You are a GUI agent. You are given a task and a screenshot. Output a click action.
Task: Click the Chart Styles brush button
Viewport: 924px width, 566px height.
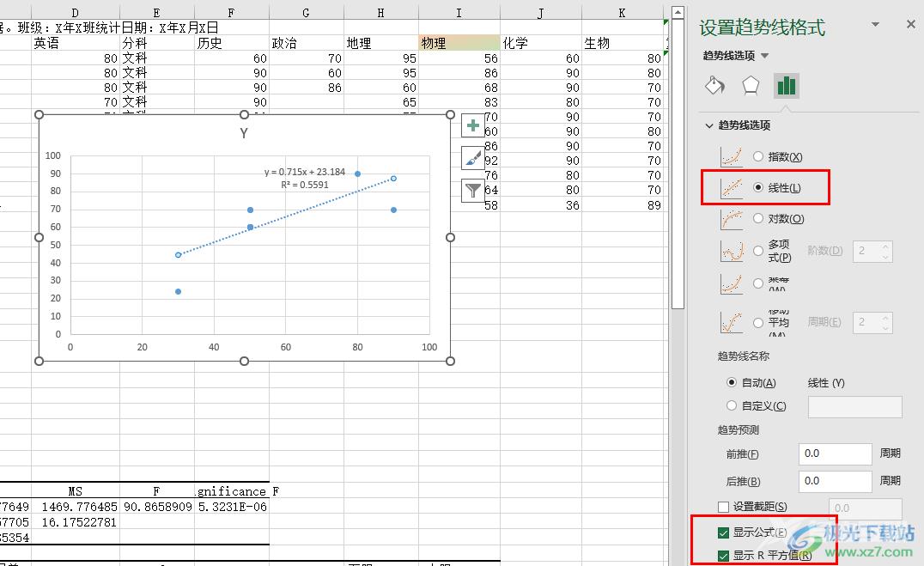click(x=472, y=158)
